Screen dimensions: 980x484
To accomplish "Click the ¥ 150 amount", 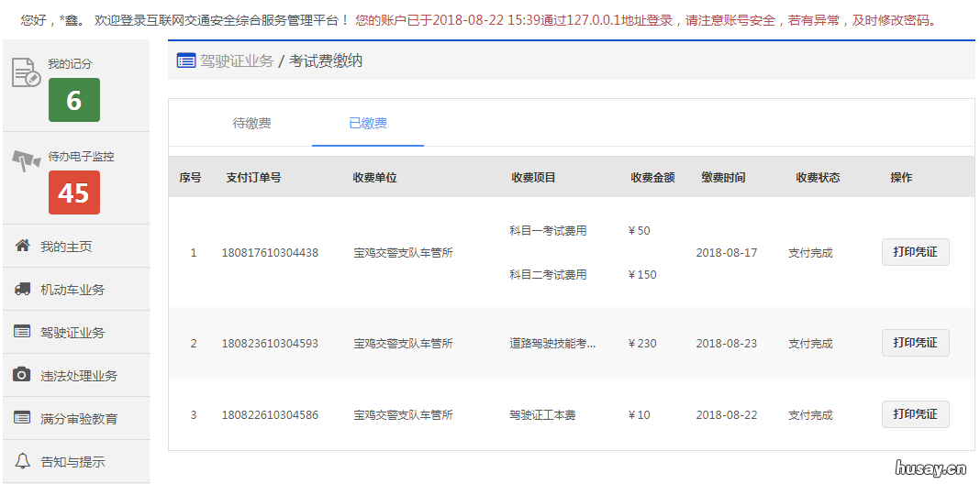I will point(642,274).
